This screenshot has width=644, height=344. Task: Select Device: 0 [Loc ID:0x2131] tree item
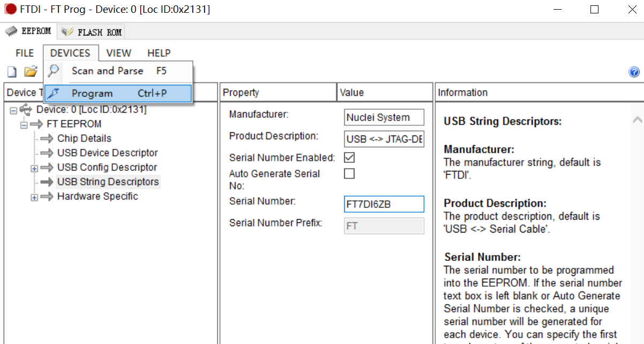(x=91, y=109)
